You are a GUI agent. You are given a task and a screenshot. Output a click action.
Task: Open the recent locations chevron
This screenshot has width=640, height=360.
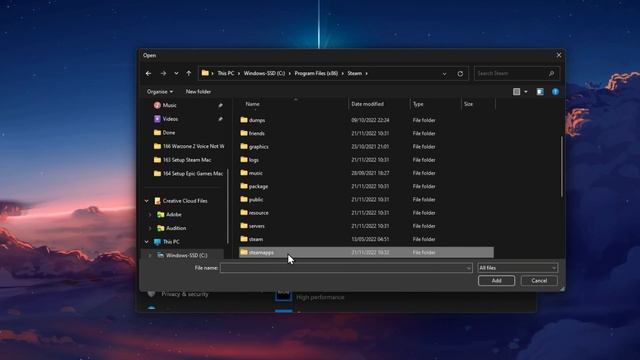pos(176,73)
